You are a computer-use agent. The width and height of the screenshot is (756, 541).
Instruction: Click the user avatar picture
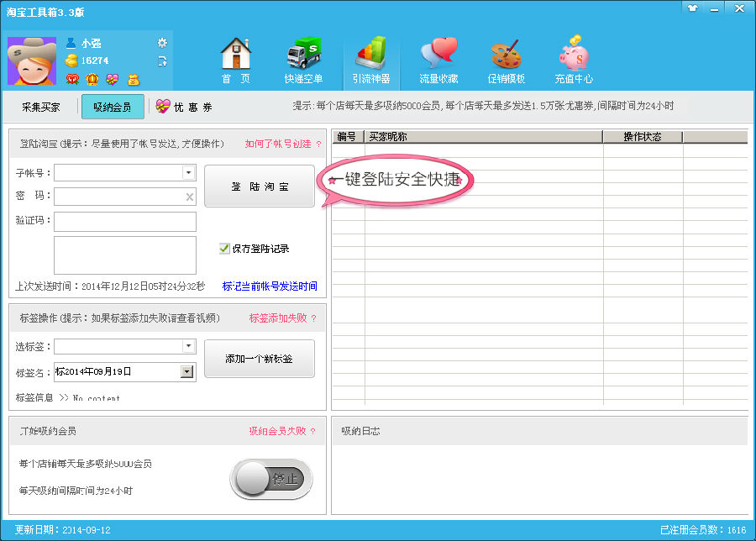(32, 60)
